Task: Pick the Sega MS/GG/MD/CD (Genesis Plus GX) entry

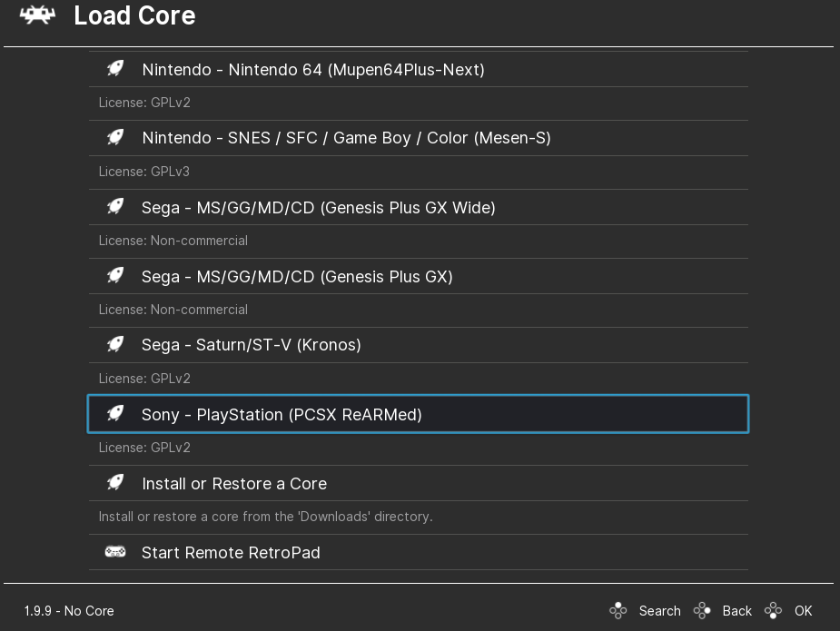Action: click(x=297, y=276)
